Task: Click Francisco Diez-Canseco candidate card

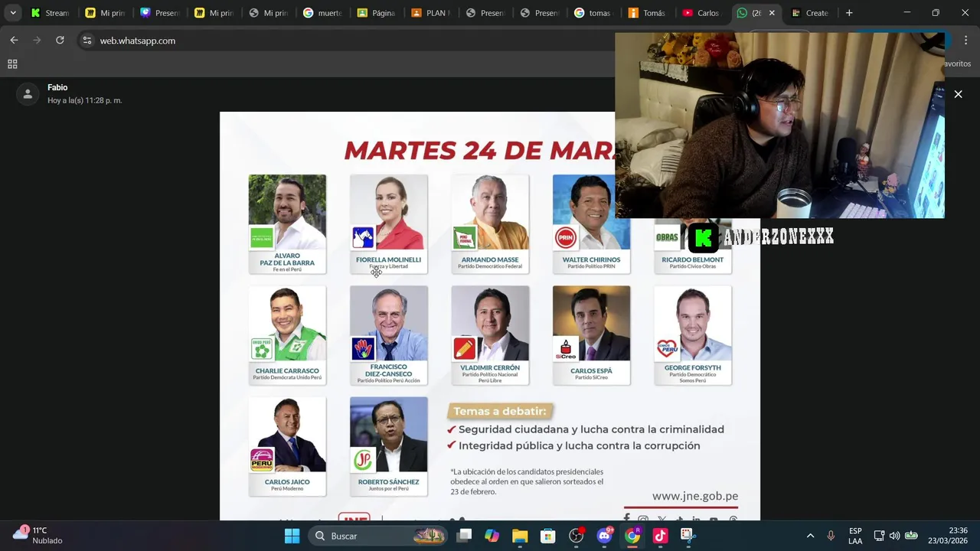Action: [x=389, y=335]
